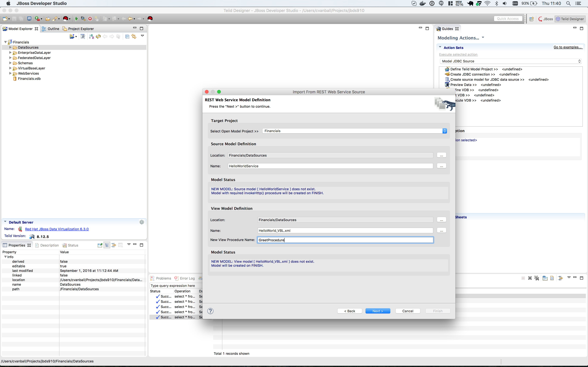588x367 pixels.
Task: Switch to the Project Explorer tab
Action: tap(78, 29)
